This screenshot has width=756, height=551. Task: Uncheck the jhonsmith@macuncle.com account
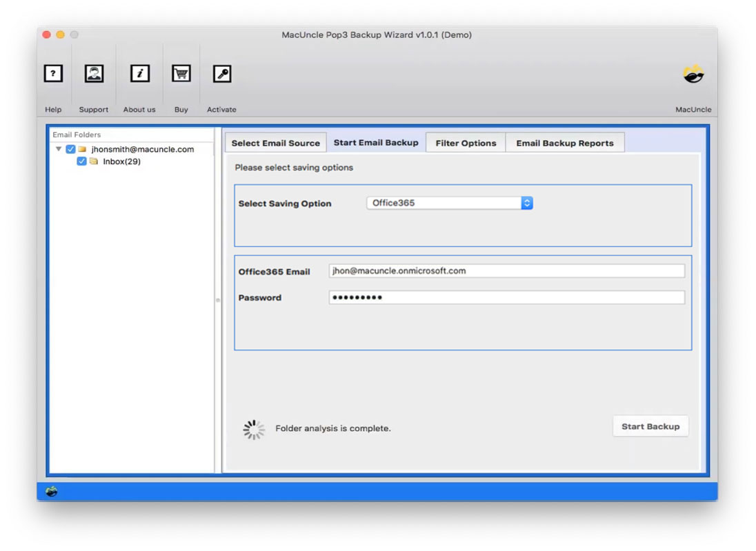[x=69, y=149]
